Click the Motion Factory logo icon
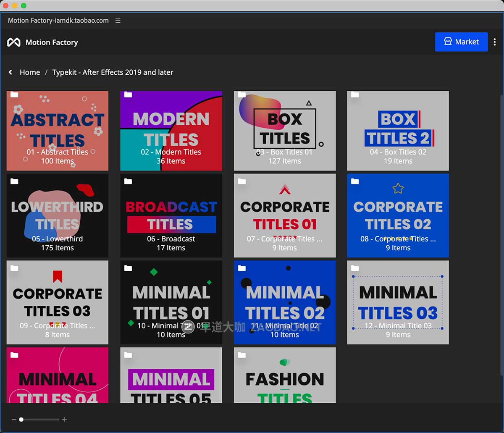This screenshot has width=504, height=433. tap(14, 42)
